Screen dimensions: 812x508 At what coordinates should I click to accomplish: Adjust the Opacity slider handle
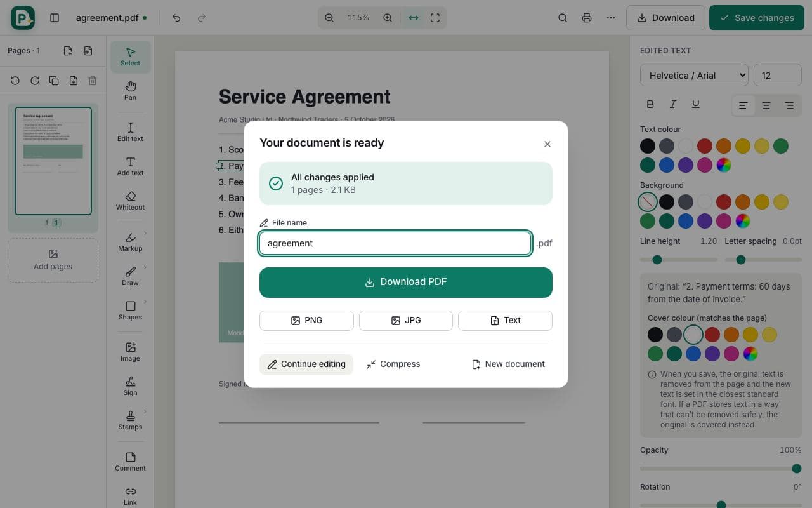(797, 469)
